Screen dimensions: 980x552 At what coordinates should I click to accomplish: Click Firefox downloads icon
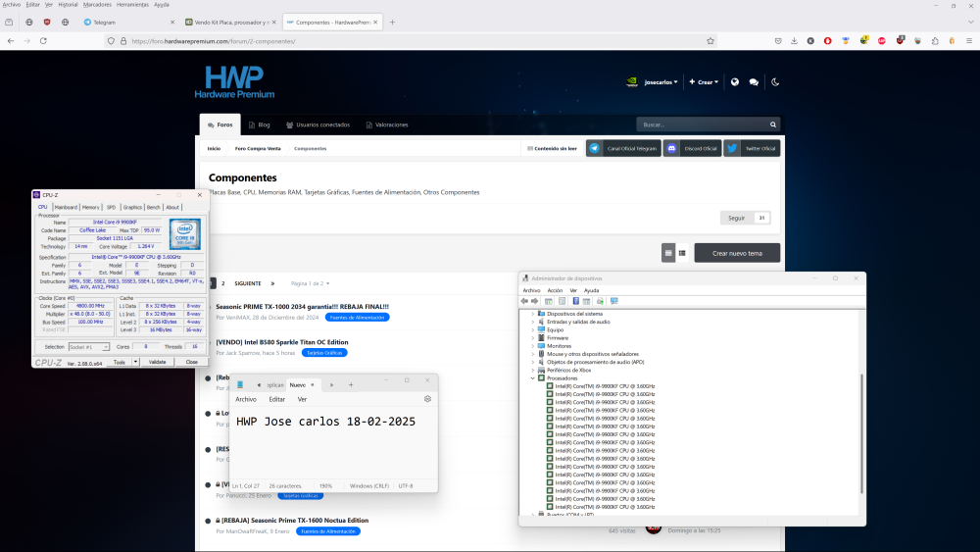click(794, 40)
